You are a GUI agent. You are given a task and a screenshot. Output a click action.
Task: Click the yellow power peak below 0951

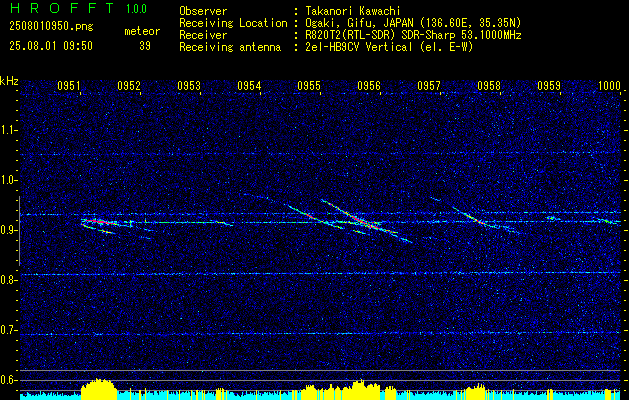tap(99, 388)
